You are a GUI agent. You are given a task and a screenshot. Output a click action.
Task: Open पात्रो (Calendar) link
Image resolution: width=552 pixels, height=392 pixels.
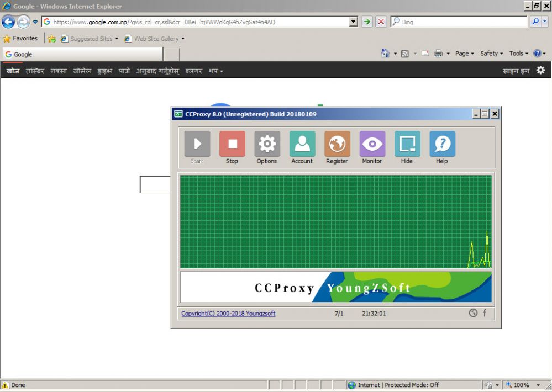point(124,71)
